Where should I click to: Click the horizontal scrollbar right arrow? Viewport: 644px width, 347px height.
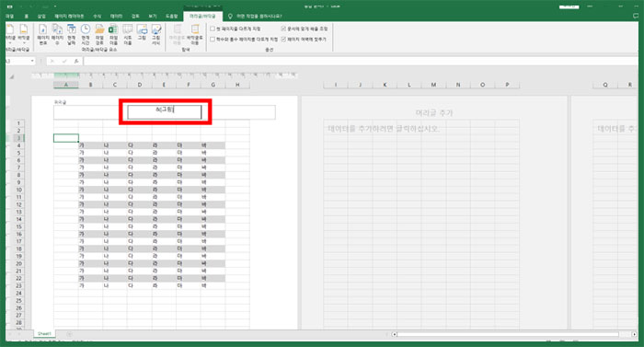click(x=635, y=334)
